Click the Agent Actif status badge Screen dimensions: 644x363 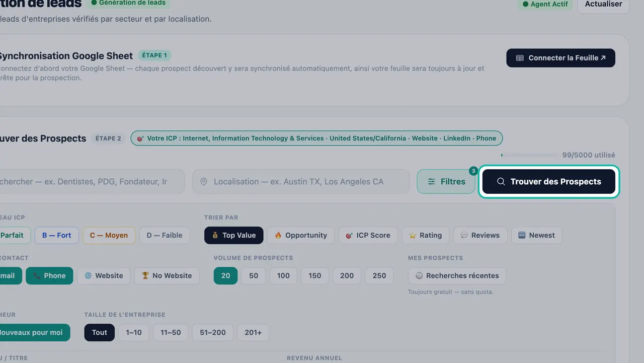(545, 4)
